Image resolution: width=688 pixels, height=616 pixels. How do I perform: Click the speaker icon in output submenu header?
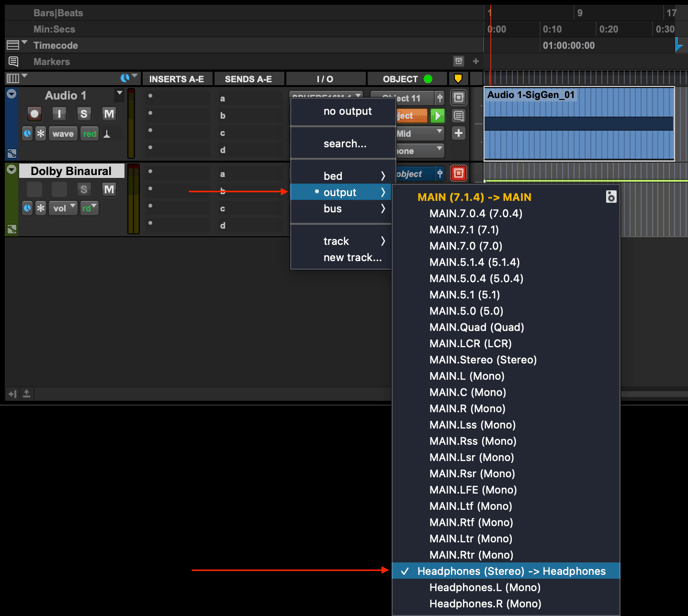click(611, 197)
